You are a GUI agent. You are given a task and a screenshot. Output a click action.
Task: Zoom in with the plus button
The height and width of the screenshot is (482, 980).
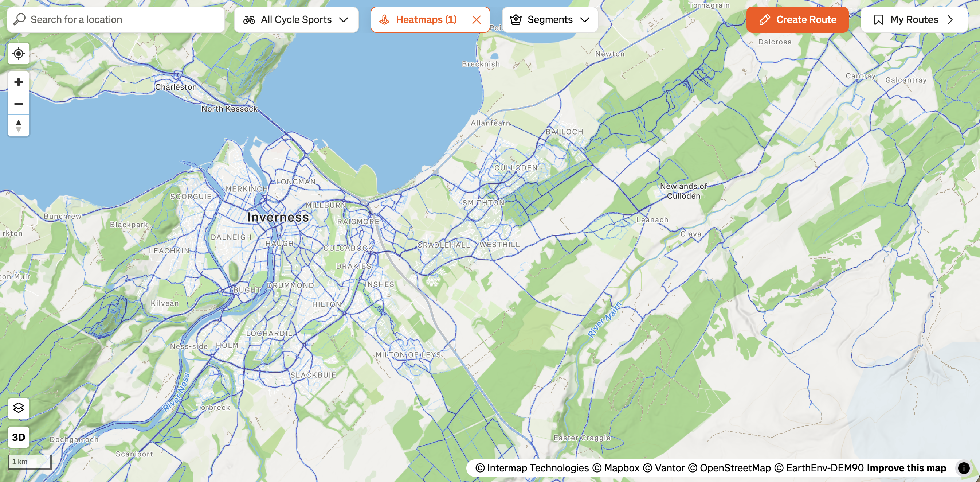[x=18, y=82]
